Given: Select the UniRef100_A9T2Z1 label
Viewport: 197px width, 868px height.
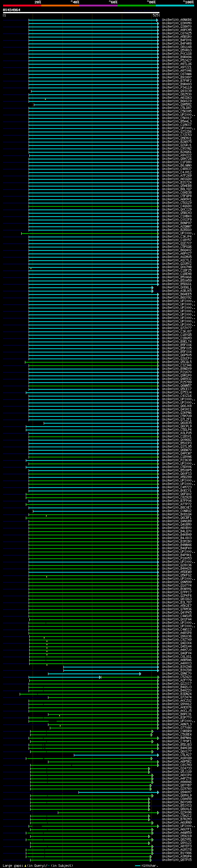Looking at the screenshot, I should pos(176,67).
